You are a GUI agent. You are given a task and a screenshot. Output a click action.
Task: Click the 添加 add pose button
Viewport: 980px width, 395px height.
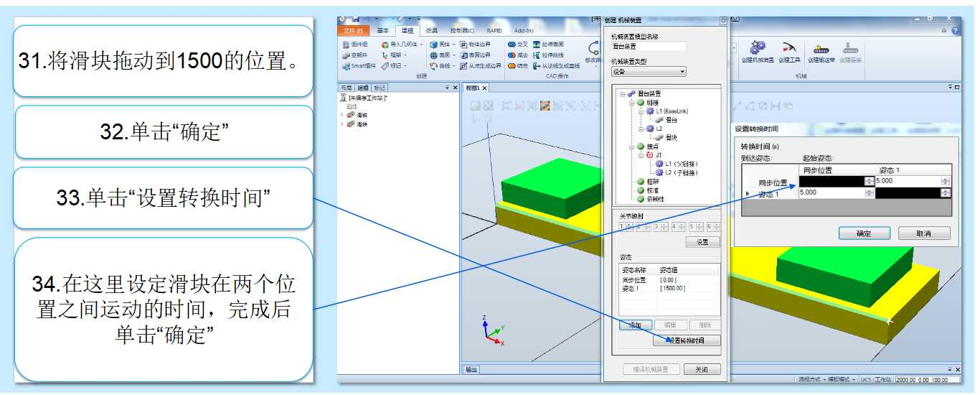point(636,325)
